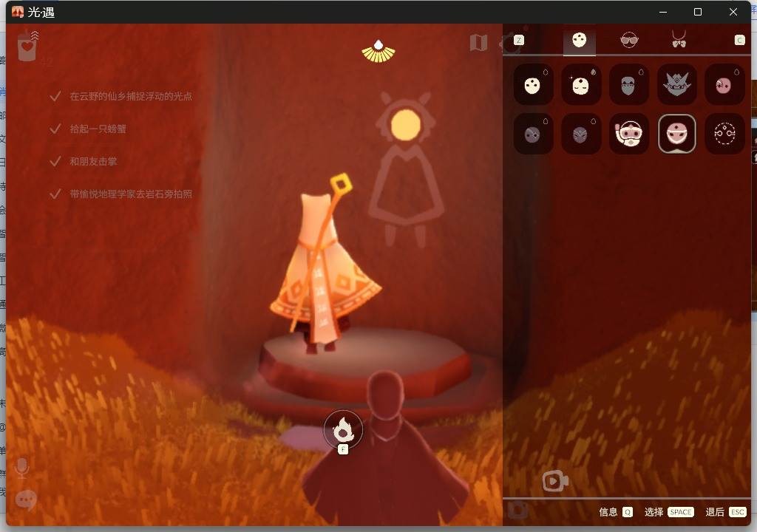Click quest text 带愉悦地理学家去岩石旁拍照
This screenshot has height=532, width=757.
tap(131, 194)
